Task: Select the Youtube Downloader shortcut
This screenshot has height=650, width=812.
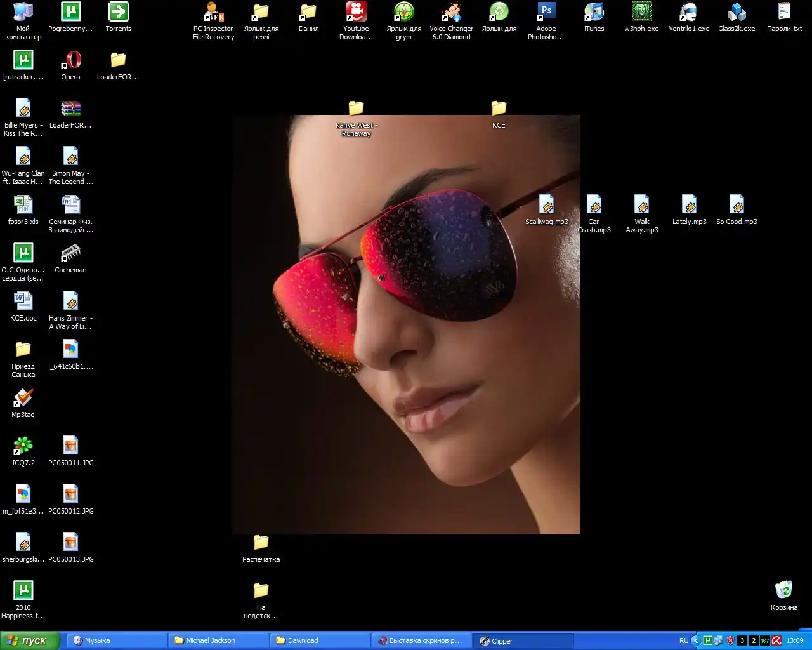Action: [356, 13]
